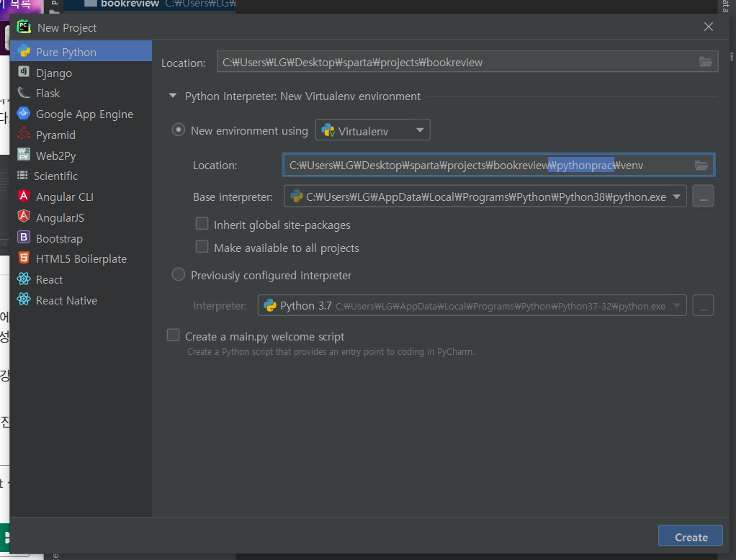Image resolution: width=736 pixels, height=560 pixels.
Task: Click project Location path field
Action: click(467, 61)
